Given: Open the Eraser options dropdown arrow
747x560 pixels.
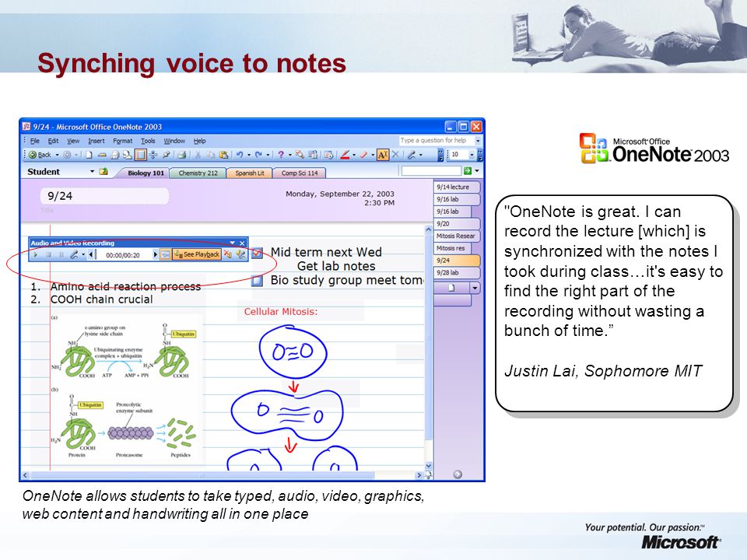Looking at the screenshot, I should coord(373,155).
